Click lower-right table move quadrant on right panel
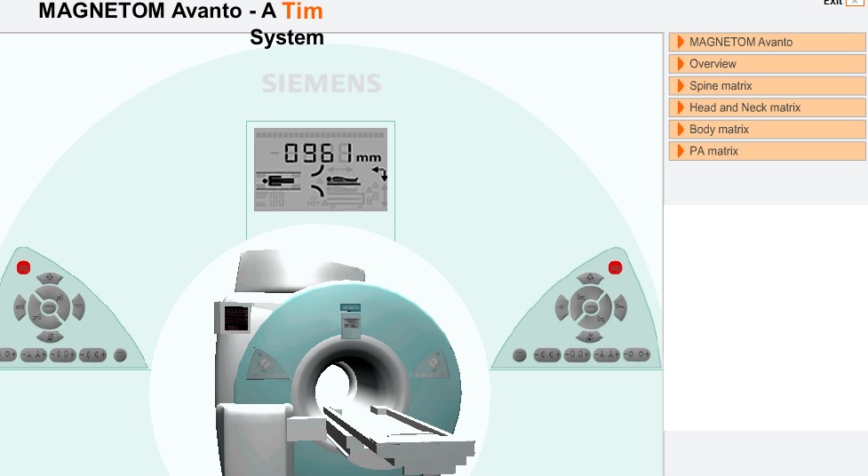 coord(601,319)
